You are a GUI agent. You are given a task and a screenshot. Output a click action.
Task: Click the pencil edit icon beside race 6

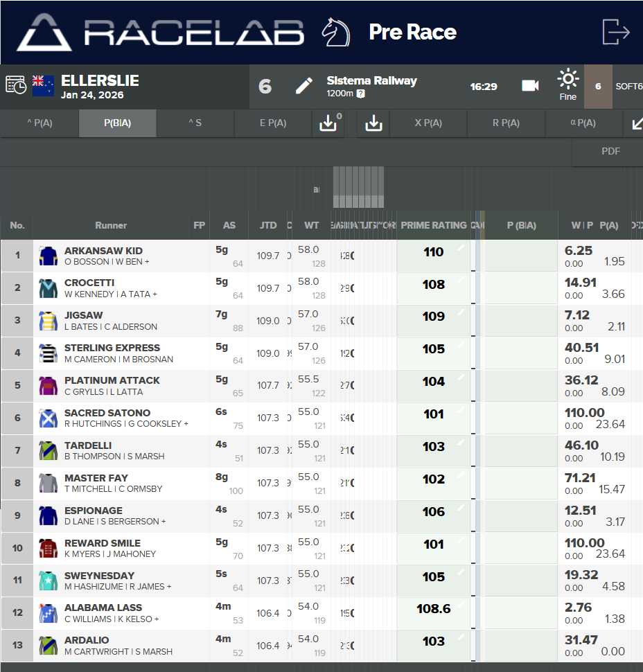coord(303,86)
